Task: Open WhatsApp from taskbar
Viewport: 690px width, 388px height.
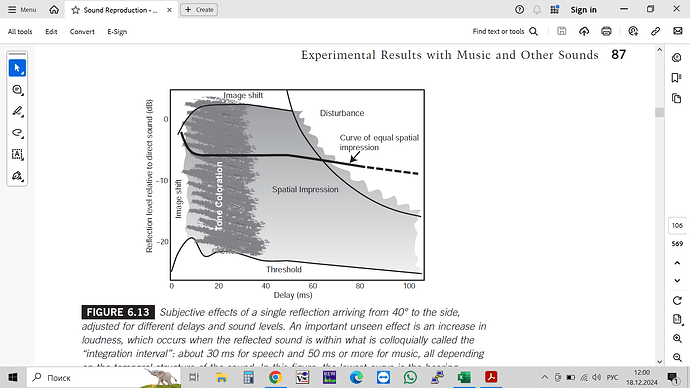Action: point(410,377)
